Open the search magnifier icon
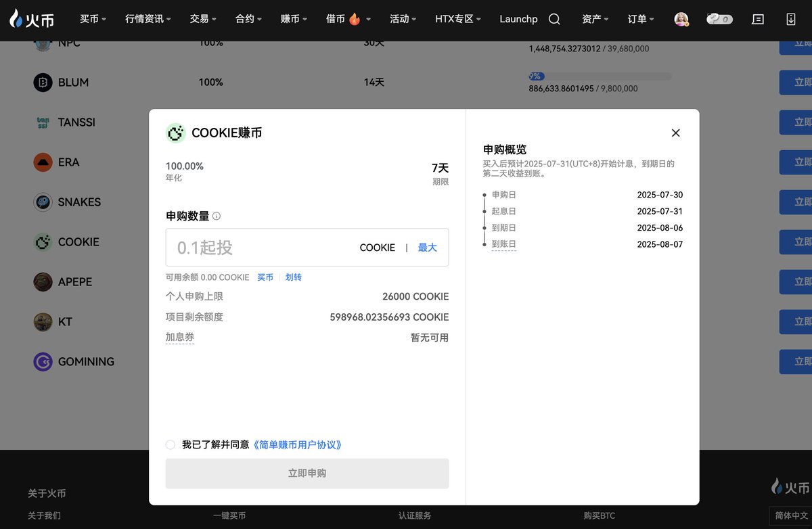 click(554, 19)
